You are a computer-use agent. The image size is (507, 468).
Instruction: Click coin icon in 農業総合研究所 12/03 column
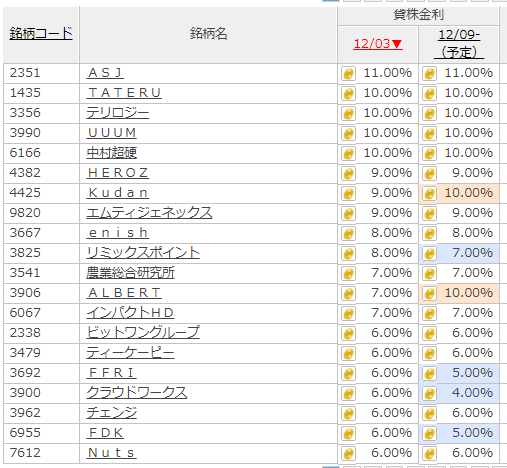pos(348,274)
